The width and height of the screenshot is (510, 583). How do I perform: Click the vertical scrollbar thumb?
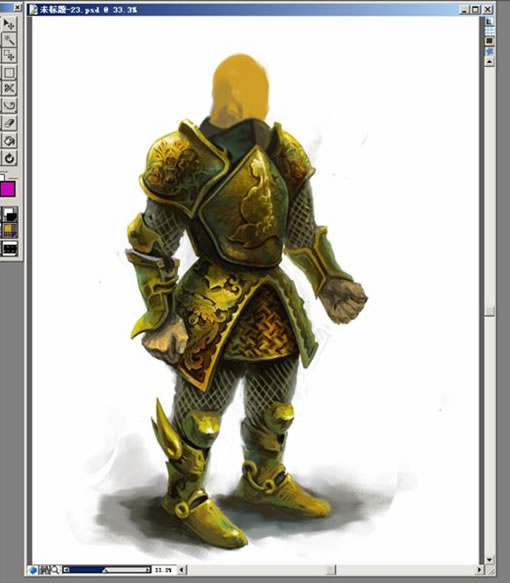click(490, 311)
